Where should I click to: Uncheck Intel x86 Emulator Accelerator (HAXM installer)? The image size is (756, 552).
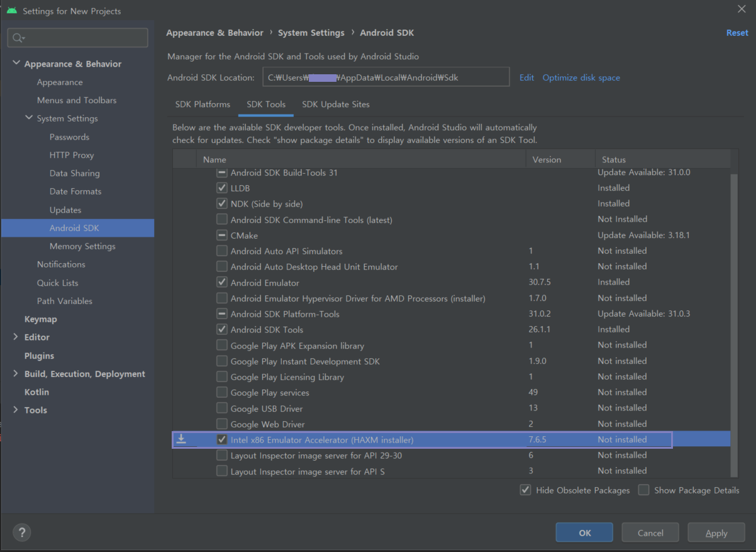click(x=221, y=439)
